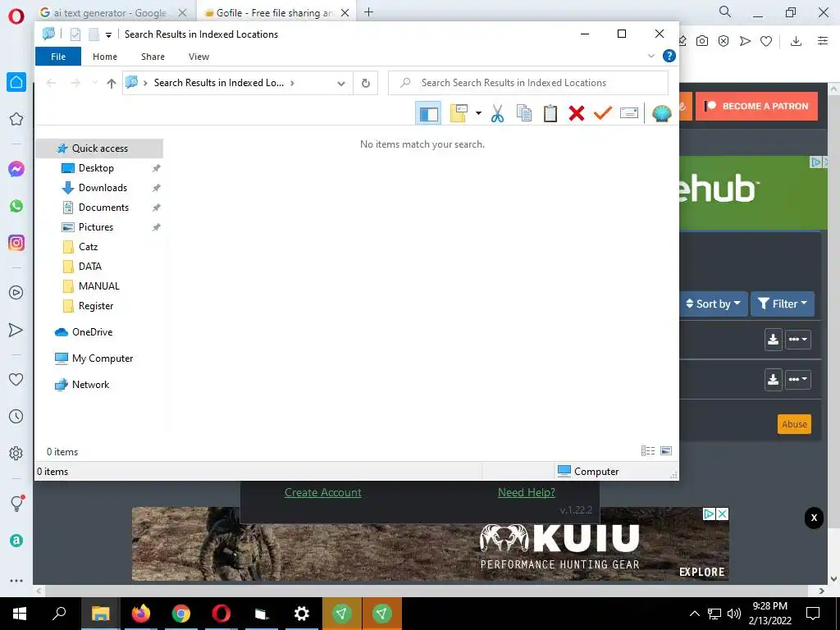Open the address bar history dropdown
Image resolution: width=840 pixels, height=630 pixels.
pos(341,83)
